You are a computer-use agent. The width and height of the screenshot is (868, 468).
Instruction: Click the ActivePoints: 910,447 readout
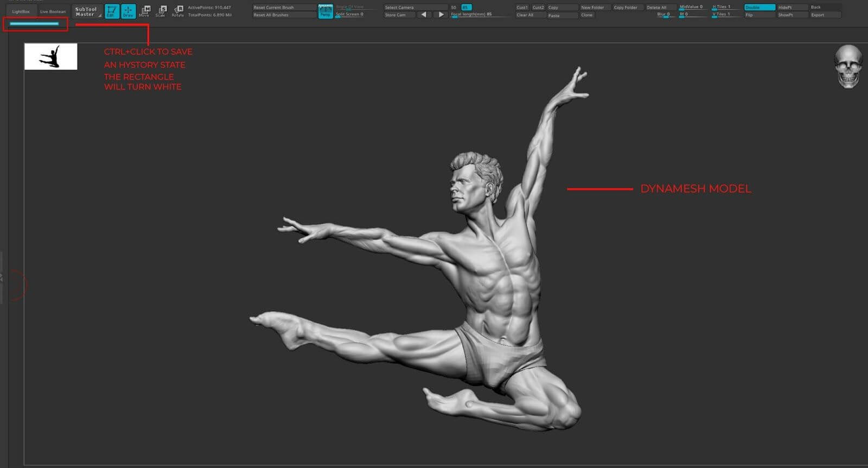point(209,8)
